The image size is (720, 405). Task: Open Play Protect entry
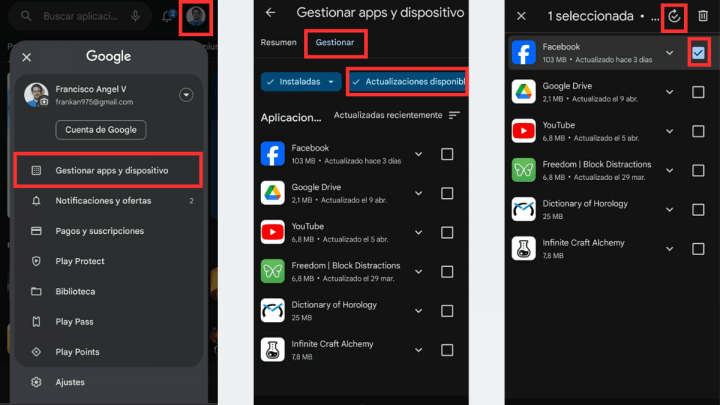coord(108,261)
